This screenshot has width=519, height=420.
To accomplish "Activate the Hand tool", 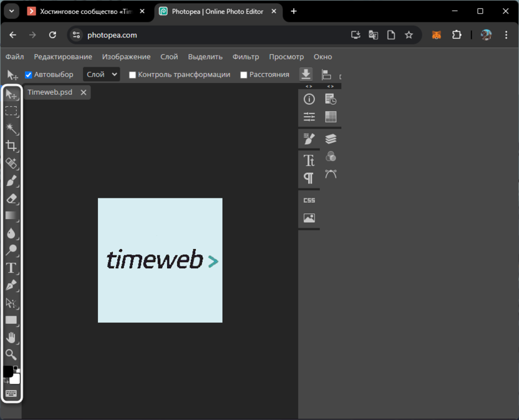I will point(11,338).
